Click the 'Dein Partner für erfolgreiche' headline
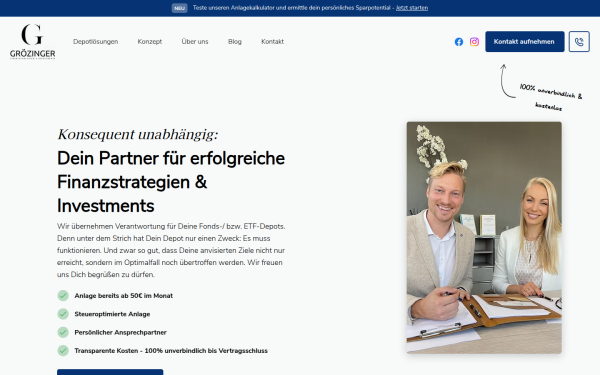Screen dimensions: 600x375 171,158
